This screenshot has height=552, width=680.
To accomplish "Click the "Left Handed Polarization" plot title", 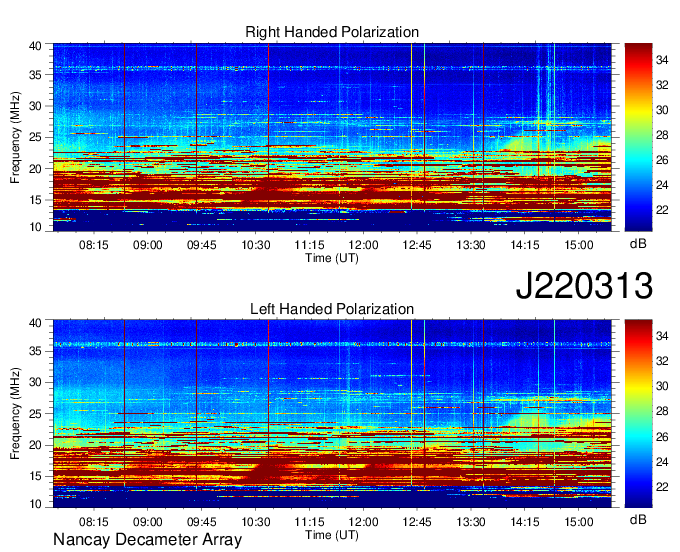I will click(332, 309).
